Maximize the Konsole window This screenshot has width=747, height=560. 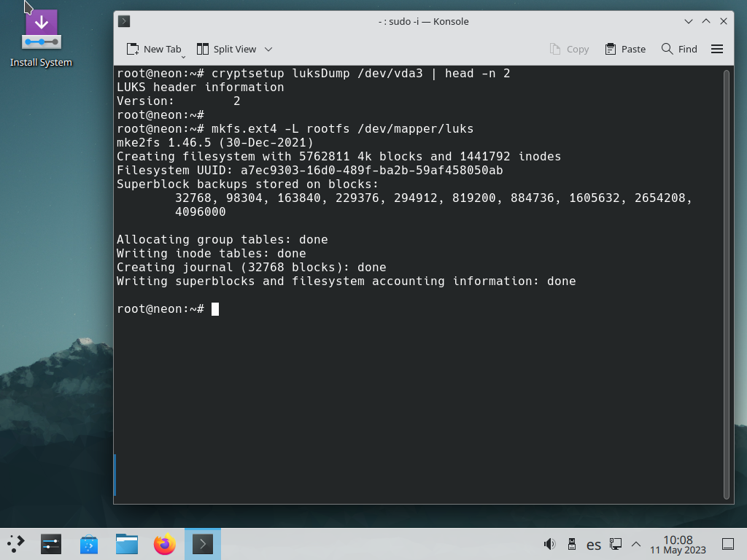click(x=706, y=21)
